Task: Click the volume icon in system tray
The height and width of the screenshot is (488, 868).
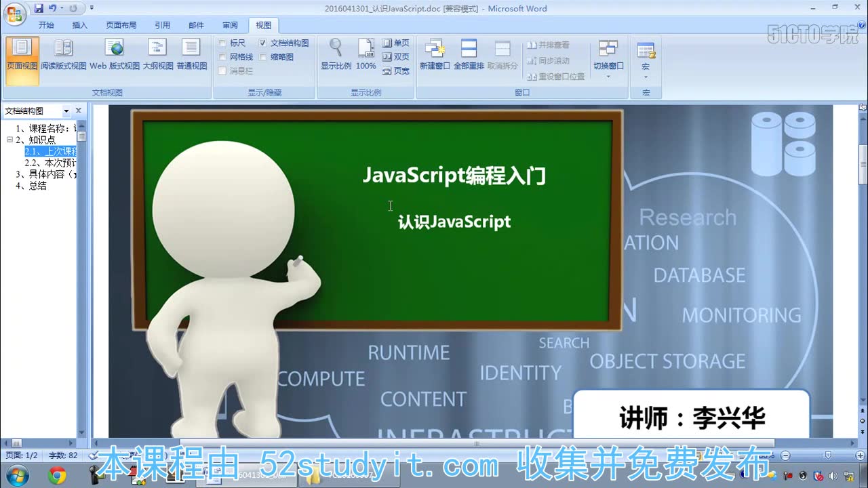Action: point(833,476)
